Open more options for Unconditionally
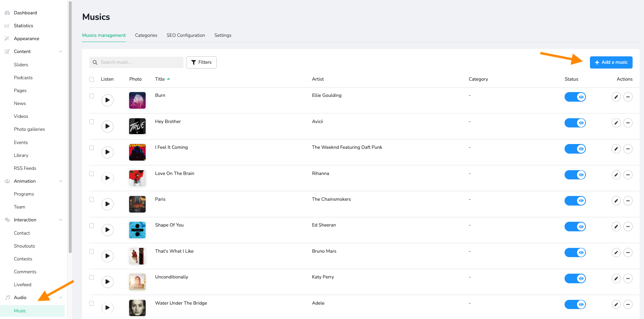The image size is (644, 319). coord(628,278)
